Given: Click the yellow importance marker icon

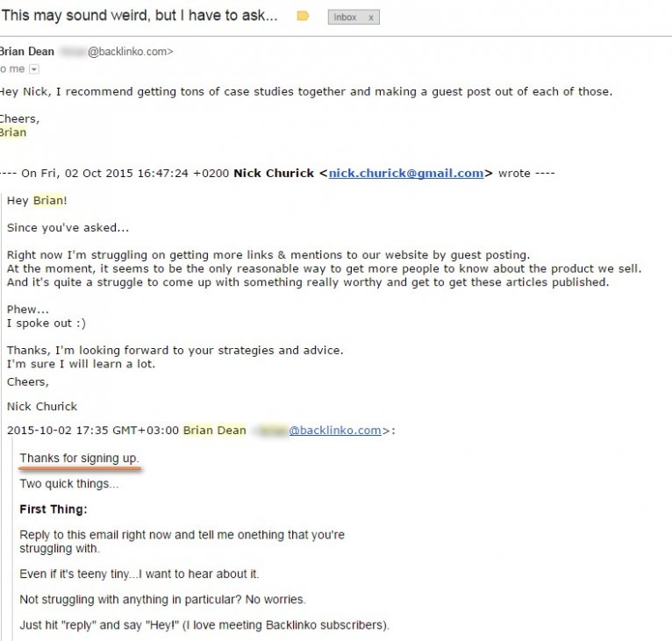Looking at the screenshot, I should (304, 16).
